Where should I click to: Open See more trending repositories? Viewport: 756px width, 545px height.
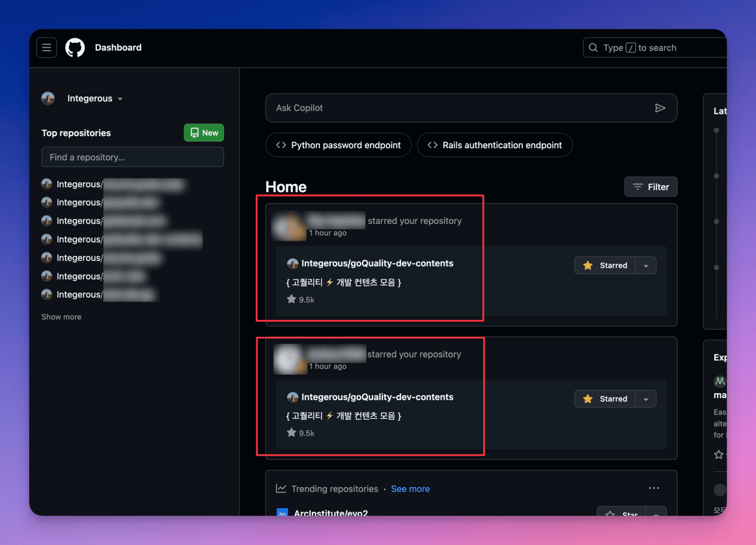(x=410, y=489)
